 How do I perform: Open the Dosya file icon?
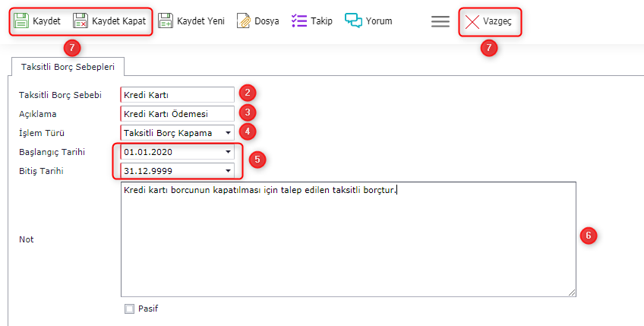243,21
